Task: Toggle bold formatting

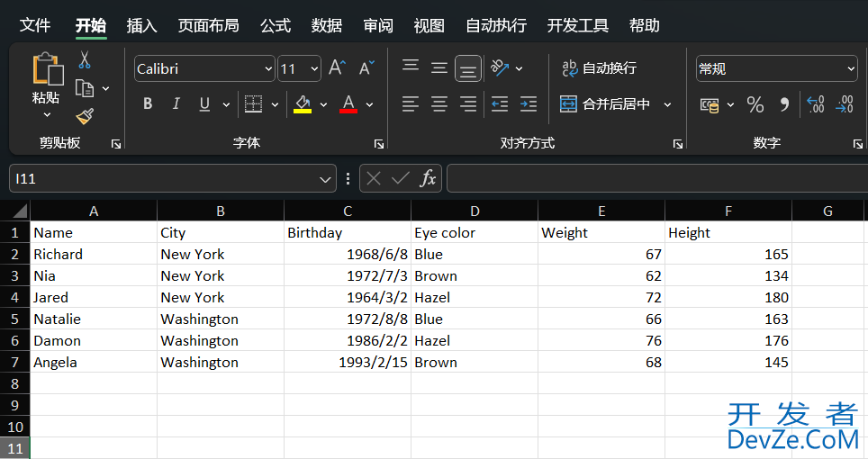Action: pos(148,104)
